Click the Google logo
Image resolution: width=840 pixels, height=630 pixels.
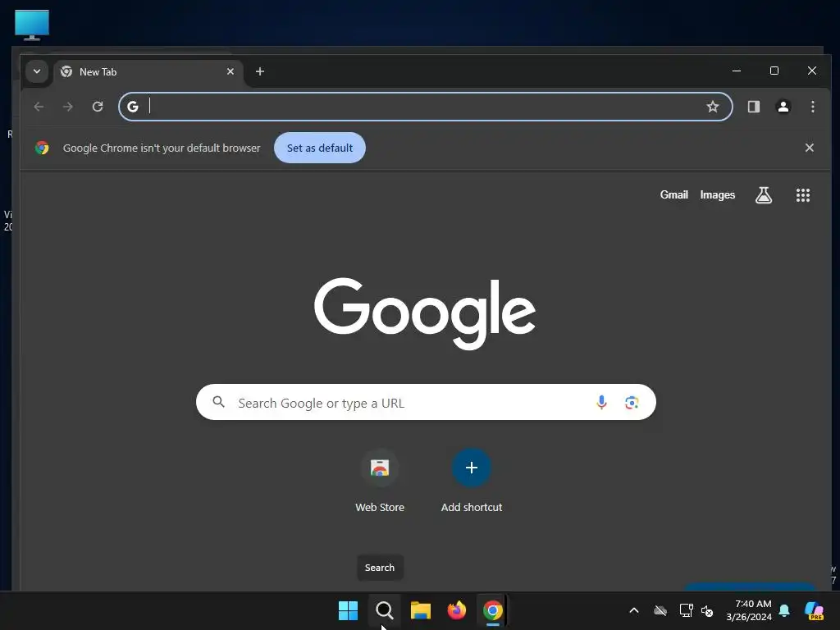coord(425,313)
